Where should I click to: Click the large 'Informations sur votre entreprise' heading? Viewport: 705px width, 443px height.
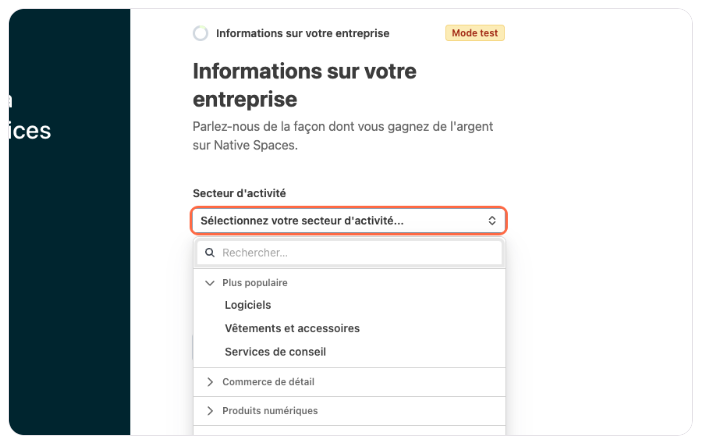(x=304, y=86)
